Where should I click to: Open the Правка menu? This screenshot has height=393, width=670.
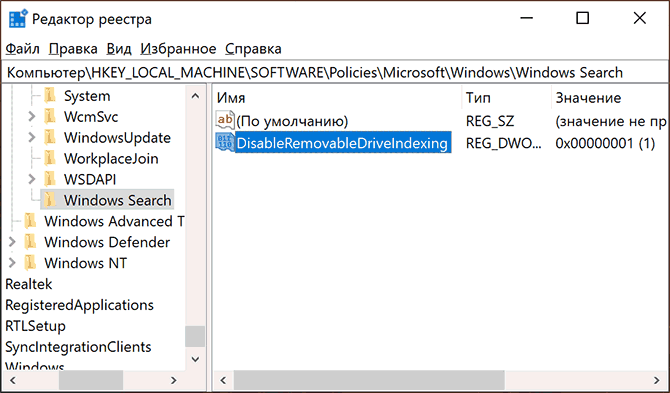(x=73, y=49)
